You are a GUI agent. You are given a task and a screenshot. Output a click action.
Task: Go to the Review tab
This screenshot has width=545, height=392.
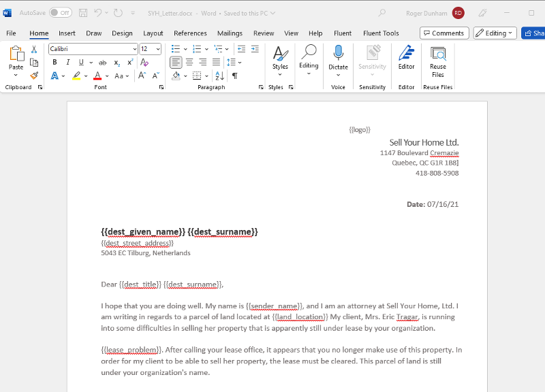coord(264,33)
